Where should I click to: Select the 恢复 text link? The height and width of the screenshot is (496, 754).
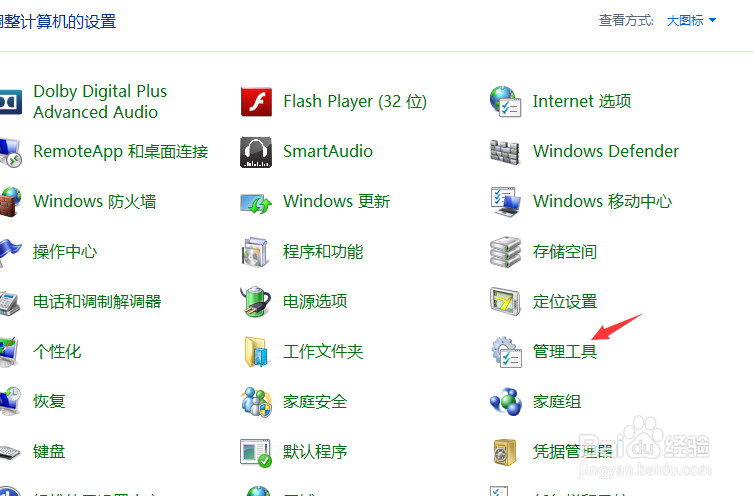pos(49,402)
